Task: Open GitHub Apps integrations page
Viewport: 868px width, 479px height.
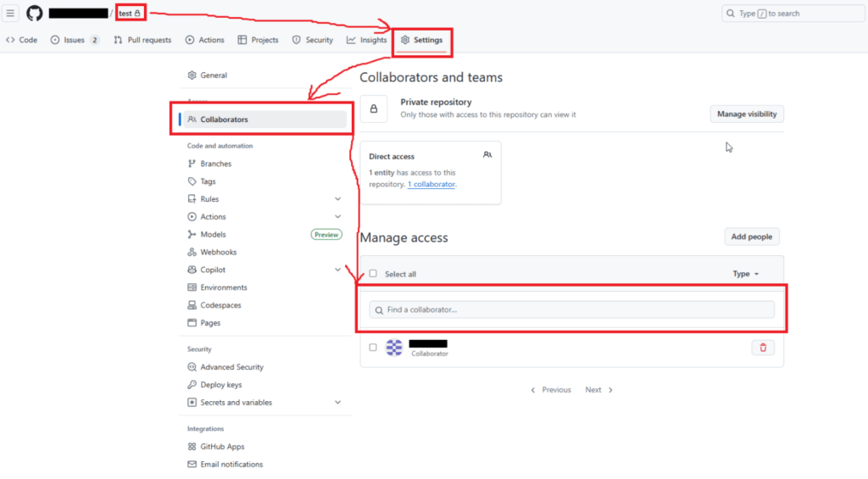Action: point(222,447)
